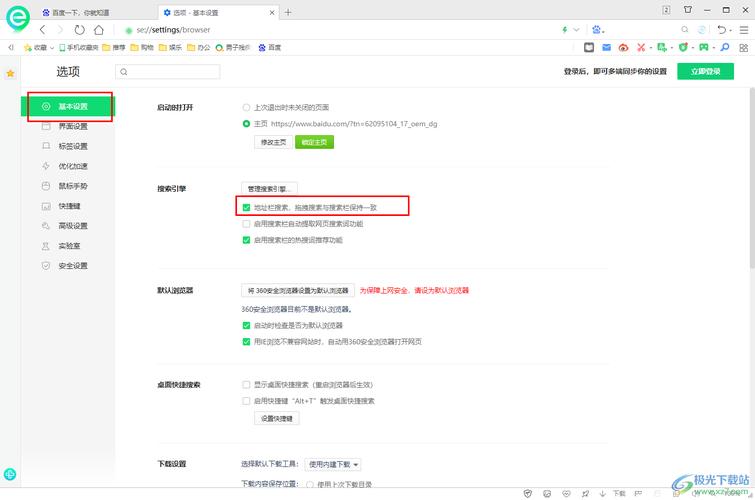Enable 显示桌面快捷搜索 checkbox
The image size is (755, 500).
coord(246,384)
